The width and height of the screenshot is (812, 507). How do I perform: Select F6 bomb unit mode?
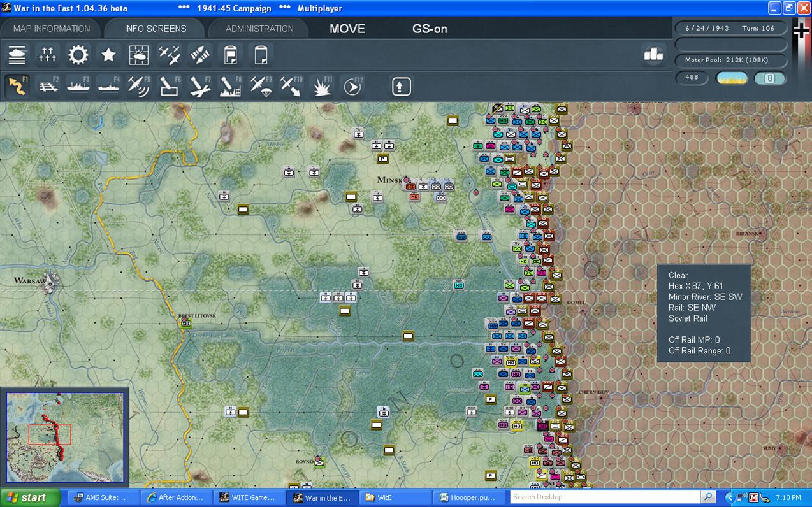tap(170, 86)
